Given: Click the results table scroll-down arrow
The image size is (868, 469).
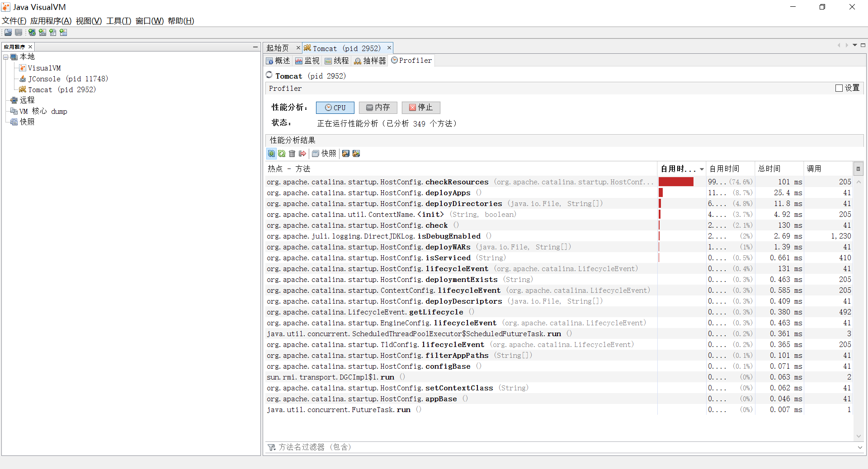Looking at the screenshot, I should [x=859, y=436].
